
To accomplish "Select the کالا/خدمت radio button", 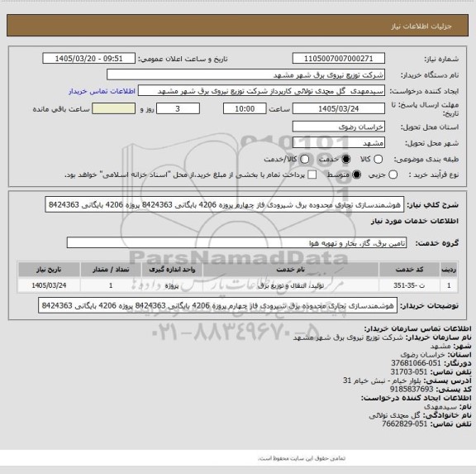I will pyautogui.click(x=304, y=159).
